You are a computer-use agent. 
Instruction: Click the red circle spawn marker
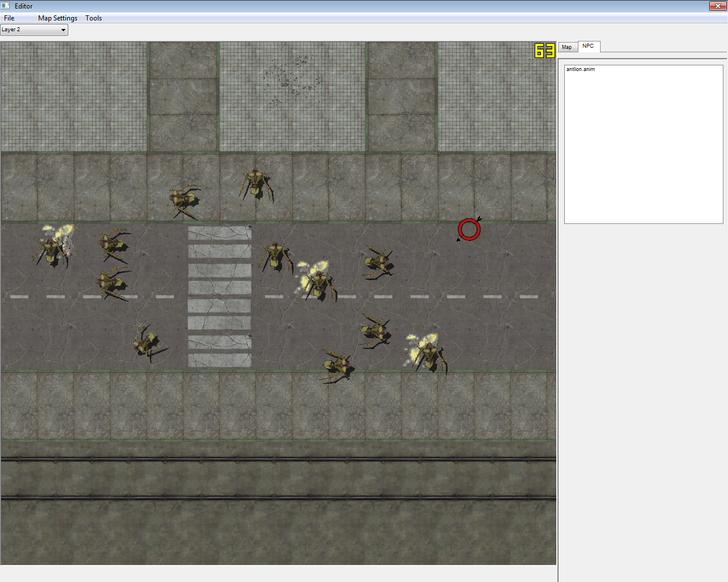469,229
